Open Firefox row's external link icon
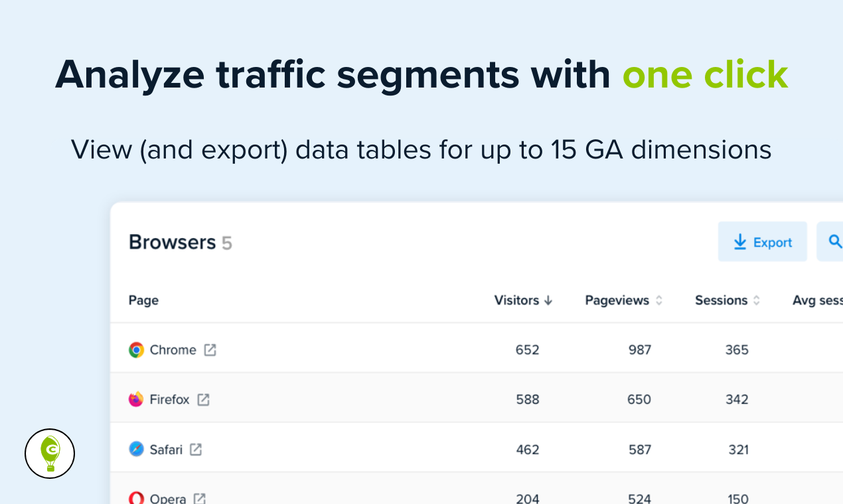 (205, 399)
